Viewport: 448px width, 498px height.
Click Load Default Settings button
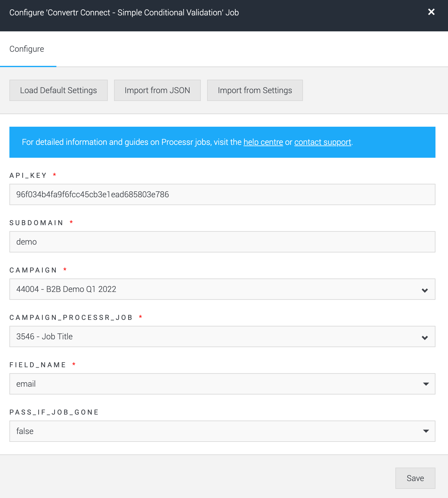click(59, 90)
